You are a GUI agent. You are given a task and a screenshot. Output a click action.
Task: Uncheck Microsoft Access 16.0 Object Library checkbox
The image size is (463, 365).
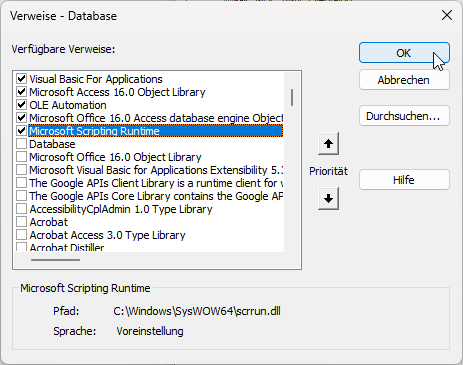coord(22,92)
